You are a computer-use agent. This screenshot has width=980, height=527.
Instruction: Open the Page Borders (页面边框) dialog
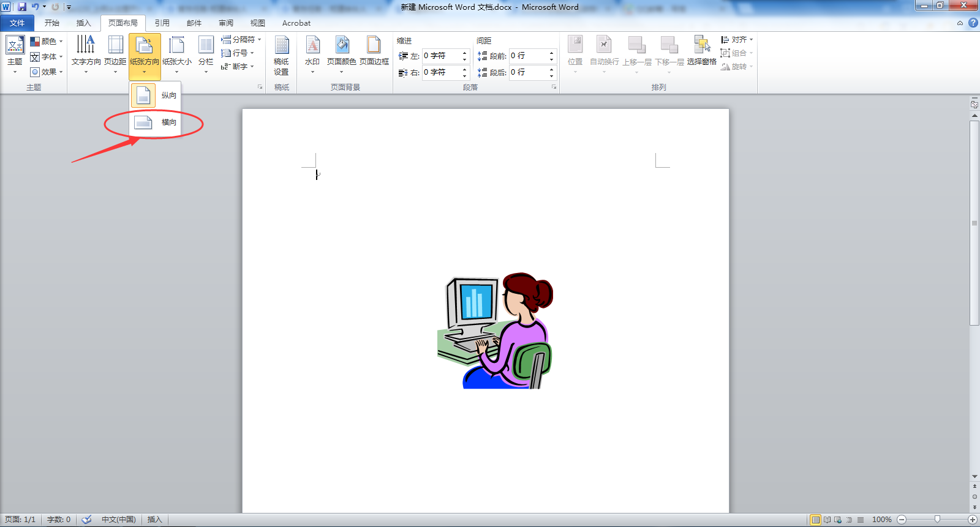(374, 51)
